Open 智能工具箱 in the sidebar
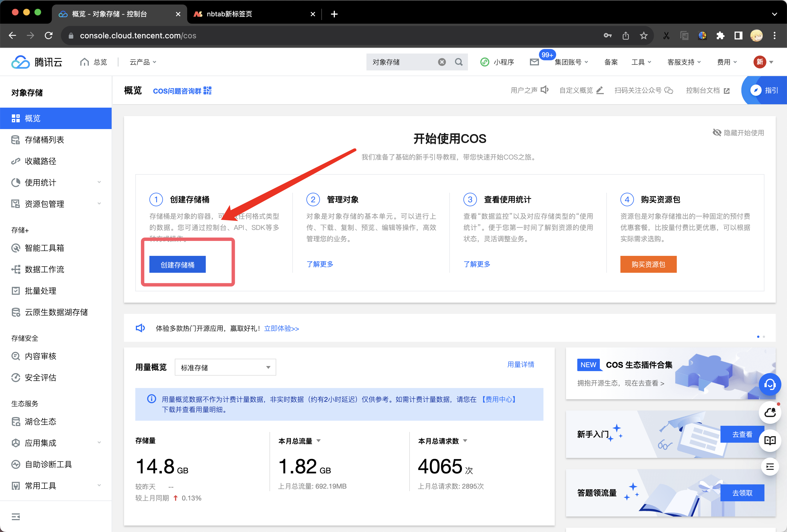 point(56,248)
